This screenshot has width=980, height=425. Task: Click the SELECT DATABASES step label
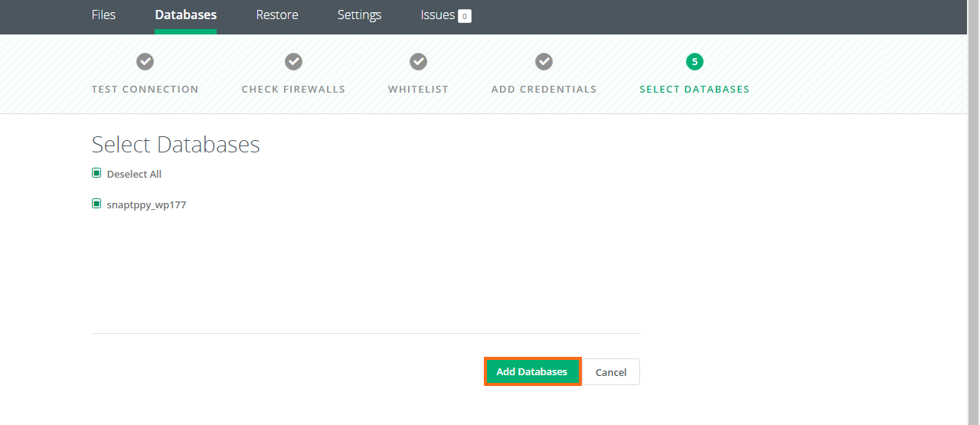coord(694,89)
